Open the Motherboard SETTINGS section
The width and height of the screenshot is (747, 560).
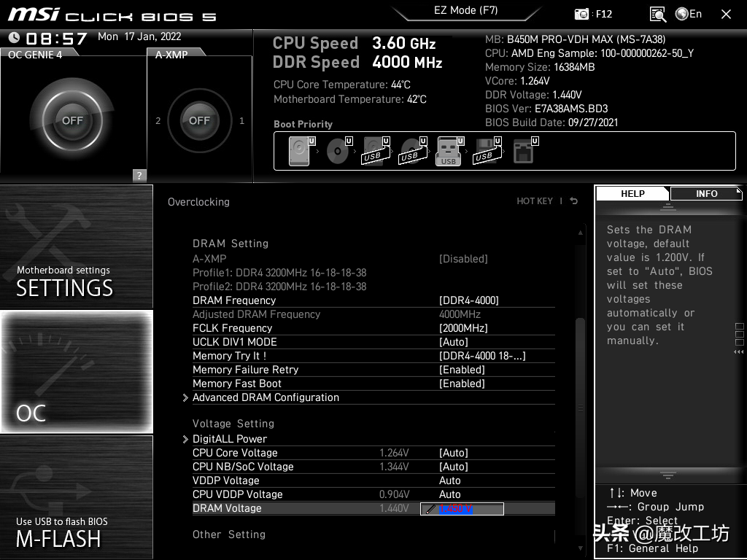[76, 246]
